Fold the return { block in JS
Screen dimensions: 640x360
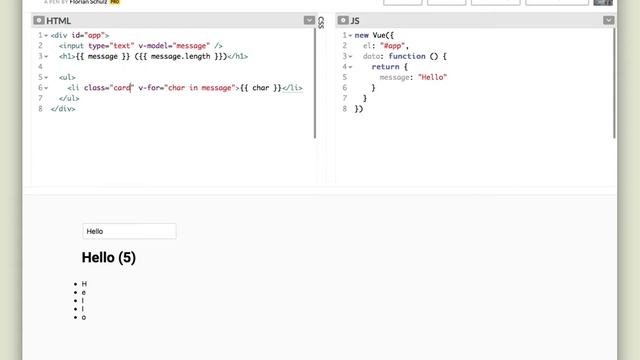[350, 67]
